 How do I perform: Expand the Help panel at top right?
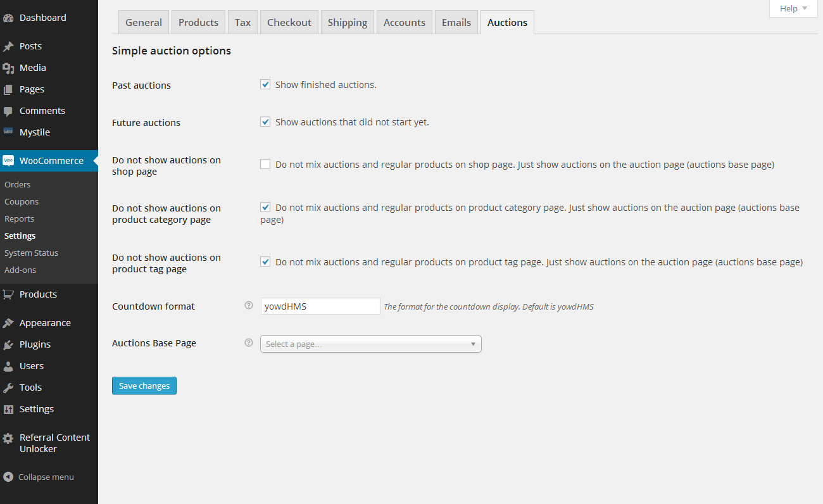pyautogui.click(x=793, y=9)
